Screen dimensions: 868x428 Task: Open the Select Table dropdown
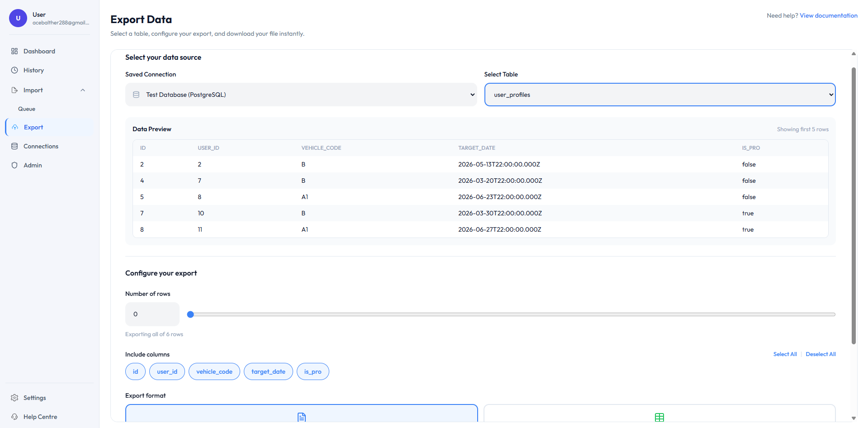(x=659, y=95)
